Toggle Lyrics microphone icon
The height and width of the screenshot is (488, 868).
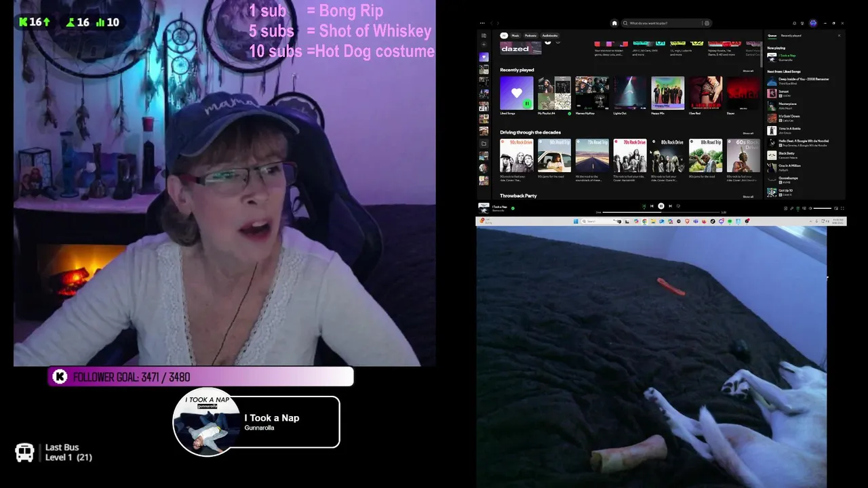(x=791, y=208)
